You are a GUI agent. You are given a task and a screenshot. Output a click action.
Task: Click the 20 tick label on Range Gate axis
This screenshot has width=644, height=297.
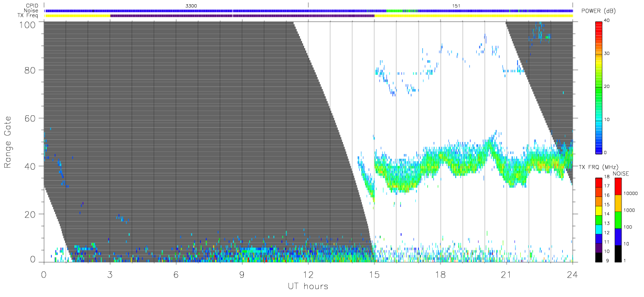(30, 214)
